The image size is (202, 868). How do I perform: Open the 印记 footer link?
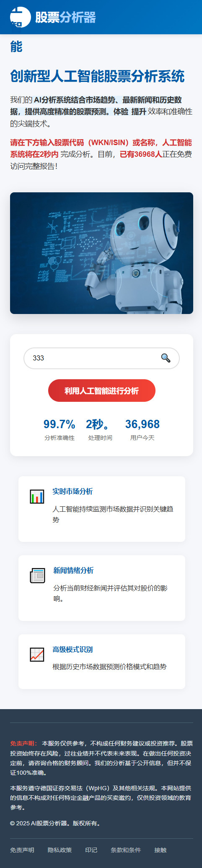91,850
